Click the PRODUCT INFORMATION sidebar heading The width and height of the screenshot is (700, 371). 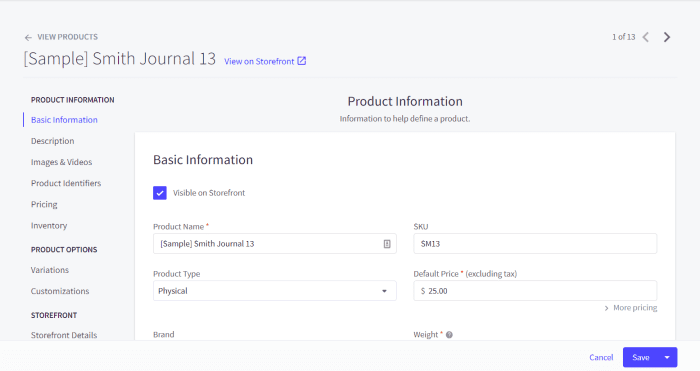pos(73,100)
